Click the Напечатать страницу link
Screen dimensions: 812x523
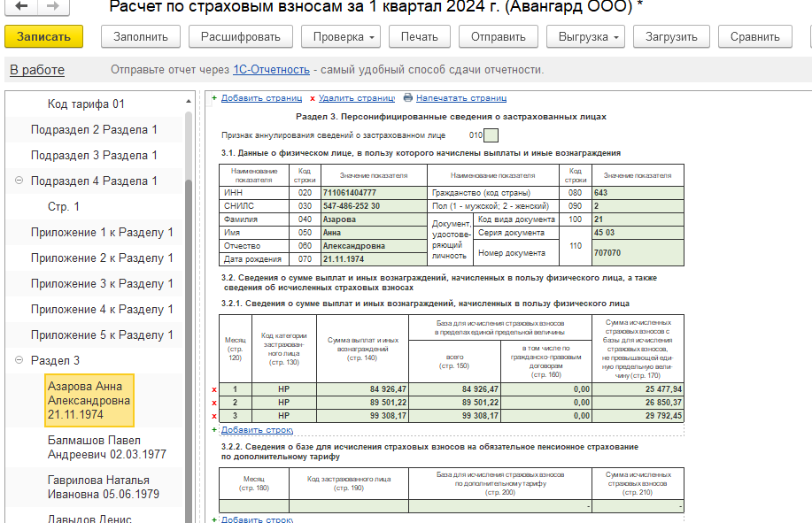pos(460,97)
